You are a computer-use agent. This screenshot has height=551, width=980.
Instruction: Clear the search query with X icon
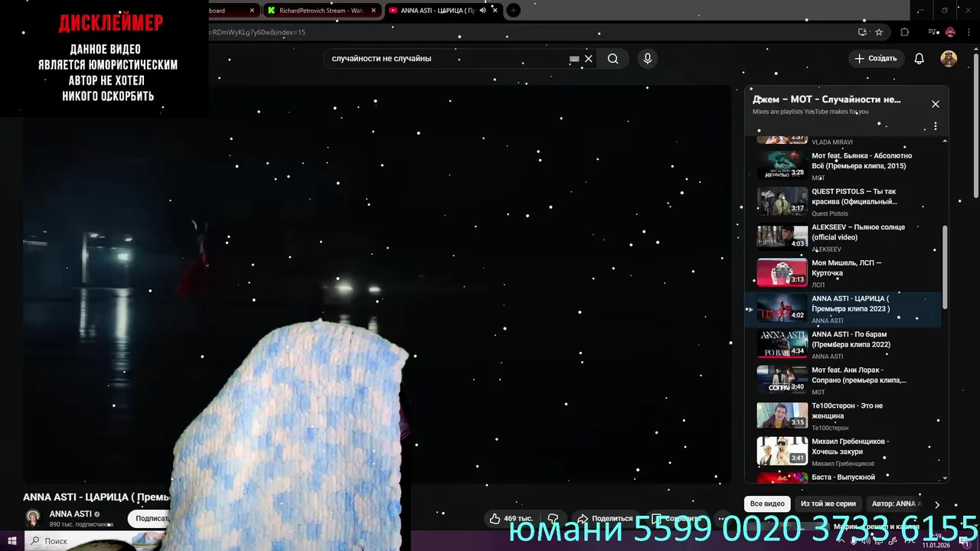[588, 59]
